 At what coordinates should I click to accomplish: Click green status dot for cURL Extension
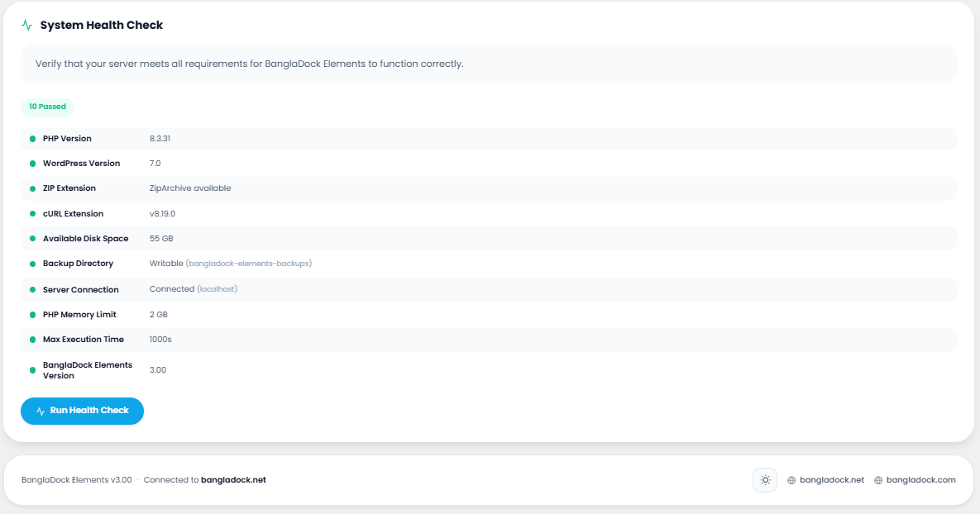(x=32, y=213)
